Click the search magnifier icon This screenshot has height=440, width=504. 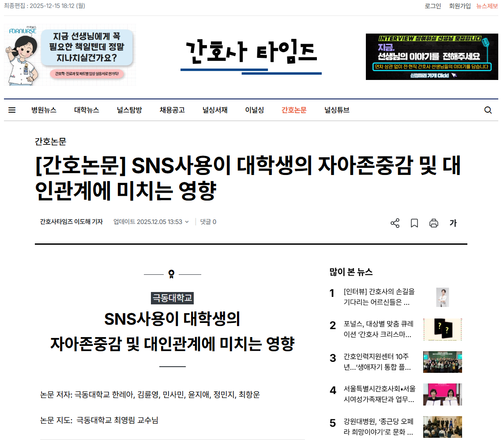(488, 110)
